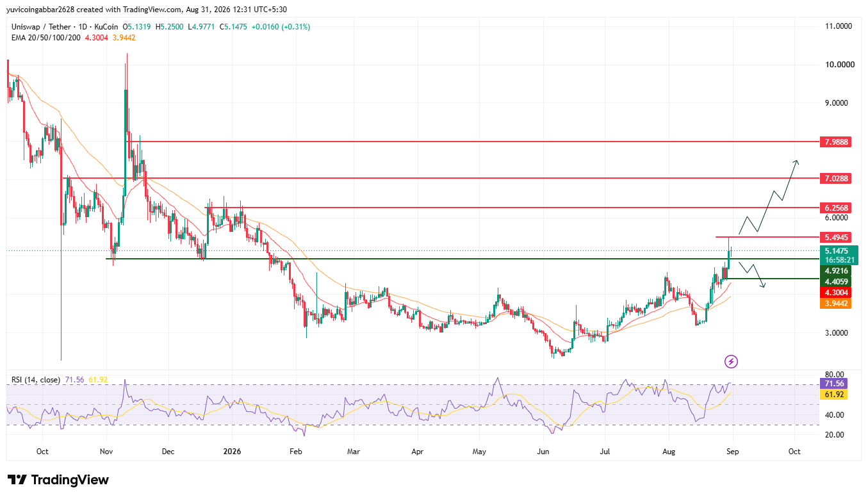
Task: Click the Mar label on the time axis
Action: [353, 452]
